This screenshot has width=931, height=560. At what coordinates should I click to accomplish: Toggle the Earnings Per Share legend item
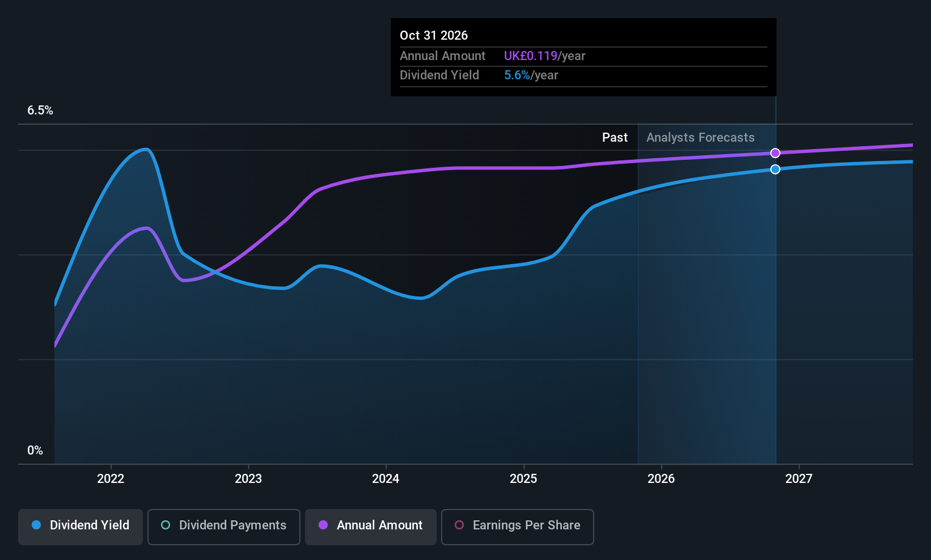517,525
